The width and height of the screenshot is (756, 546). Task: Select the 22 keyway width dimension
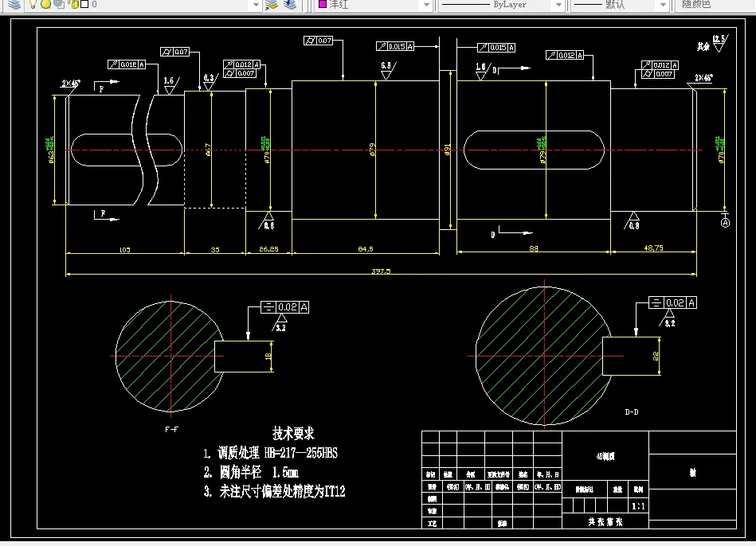[656, 356]
